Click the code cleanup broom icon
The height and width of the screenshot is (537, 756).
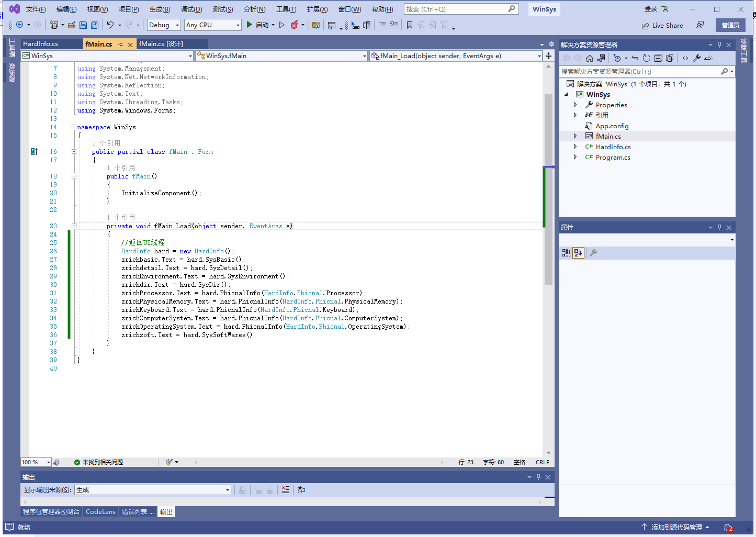(x=169, y=462)
